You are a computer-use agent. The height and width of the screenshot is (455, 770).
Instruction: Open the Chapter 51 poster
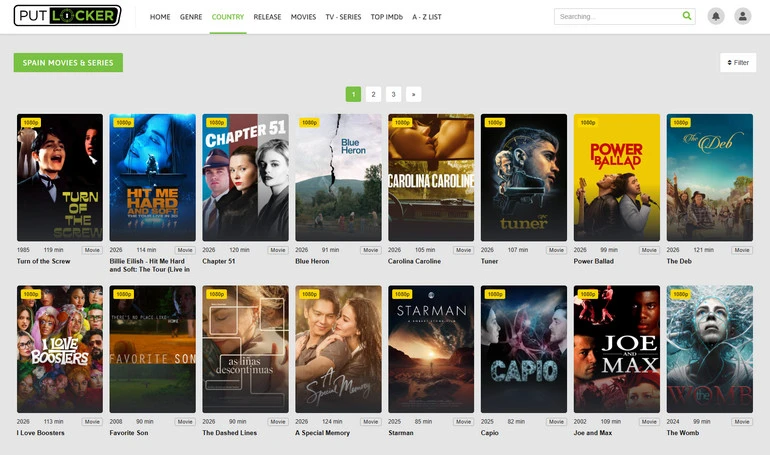(x=246, y=177)
